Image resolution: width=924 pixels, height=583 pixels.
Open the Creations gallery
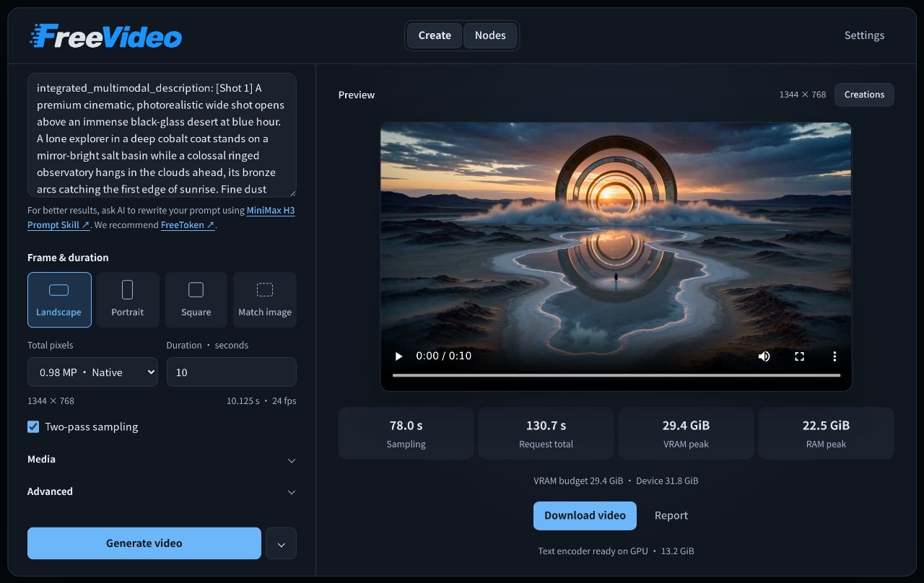(x=864, y=95)
